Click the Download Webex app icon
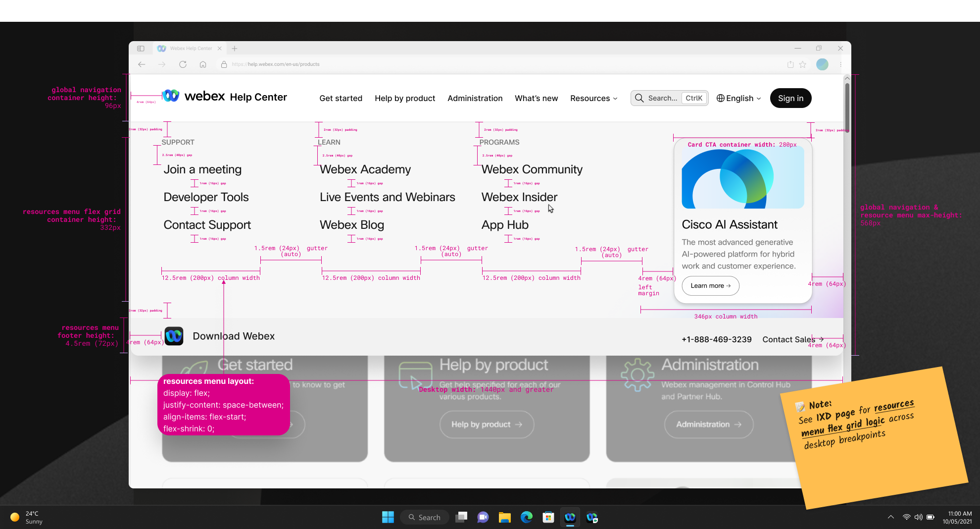 174,336
